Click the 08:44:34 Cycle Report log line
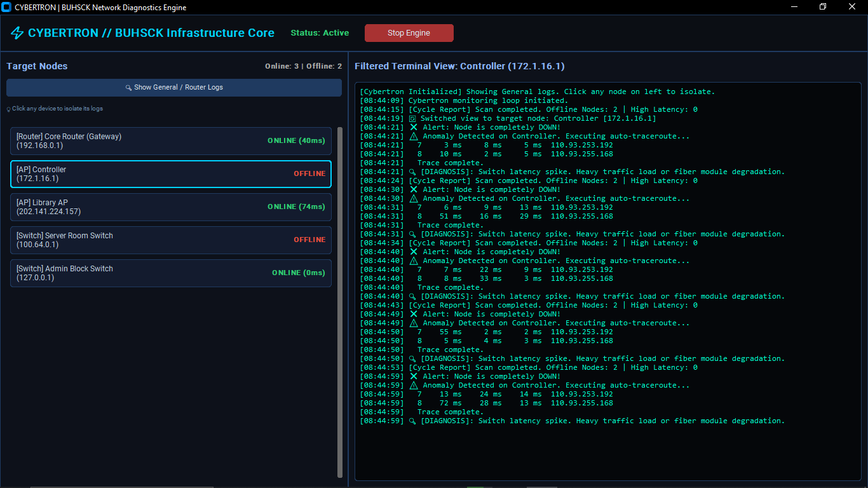 [x=529, y=243]
